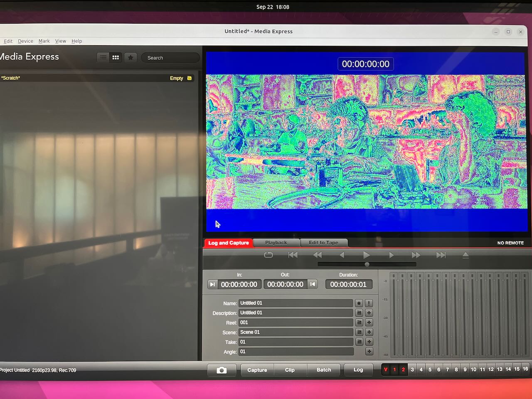Click in the Search field
532x399 pixels.
(x=170, y=58)
